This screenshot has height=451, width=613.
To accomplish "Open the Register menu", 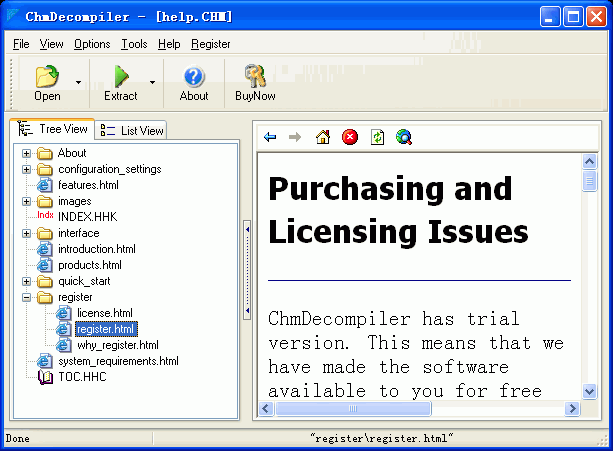I will pyautogui.click(x=210, y=44).
